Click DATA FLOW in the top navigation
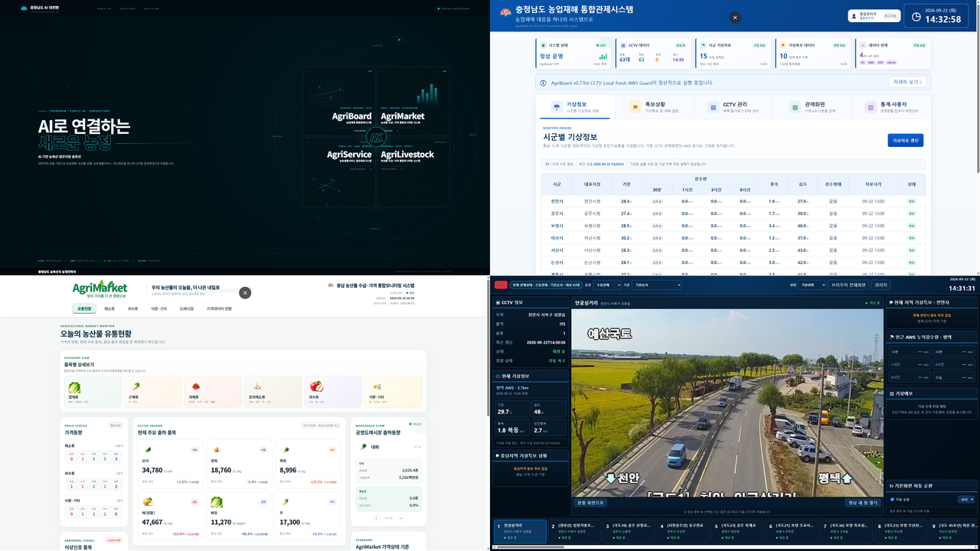Viewport: 980px width, 551px height. (152, 8)
